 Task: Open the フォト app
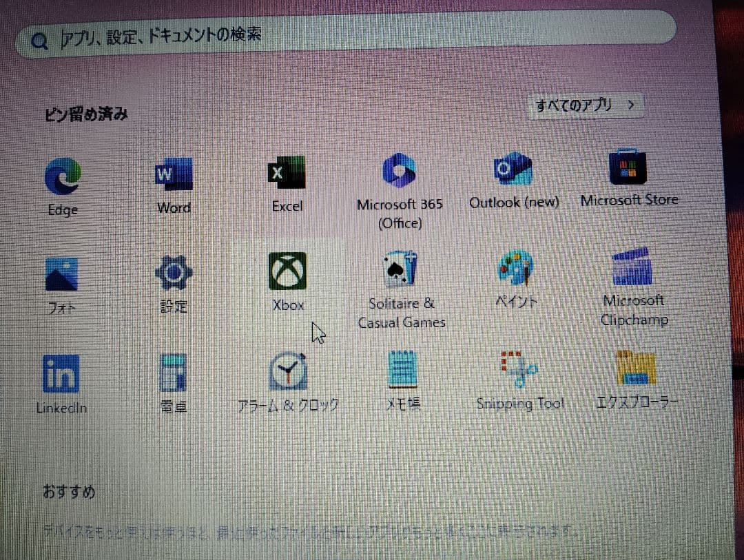point(61,271)
